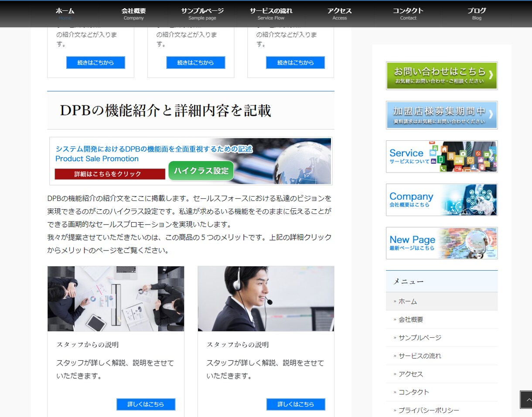This screenshot has height=417, width=532.
Task: Click 続きはこちらから button in right card
Action: (295, 62)
